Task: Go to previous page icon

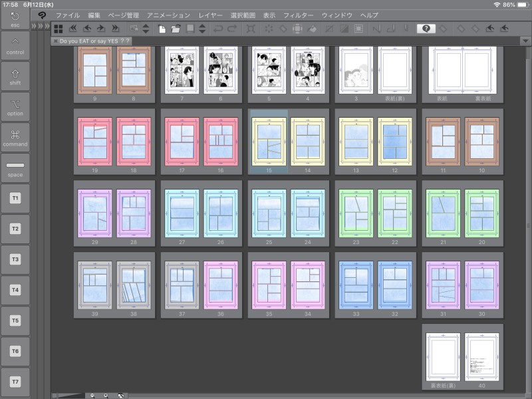Action: pos(87,29)
